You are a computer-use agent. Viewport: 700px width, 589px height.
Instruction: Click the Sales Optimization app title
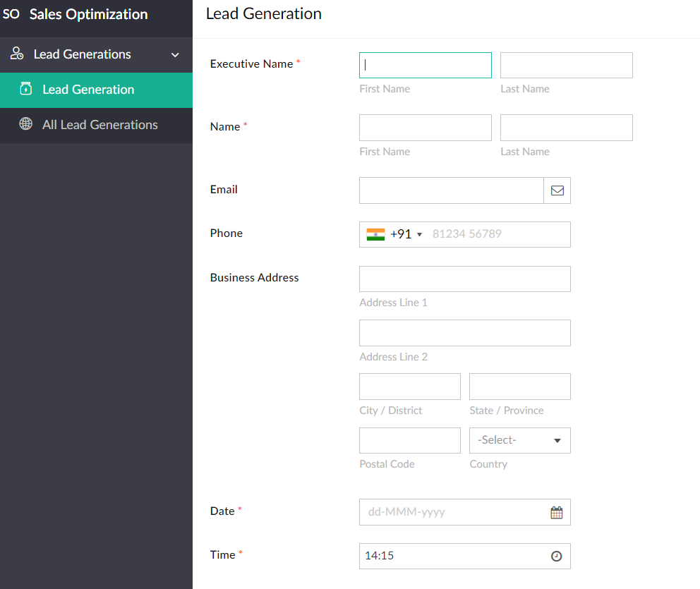coord(88,14)
